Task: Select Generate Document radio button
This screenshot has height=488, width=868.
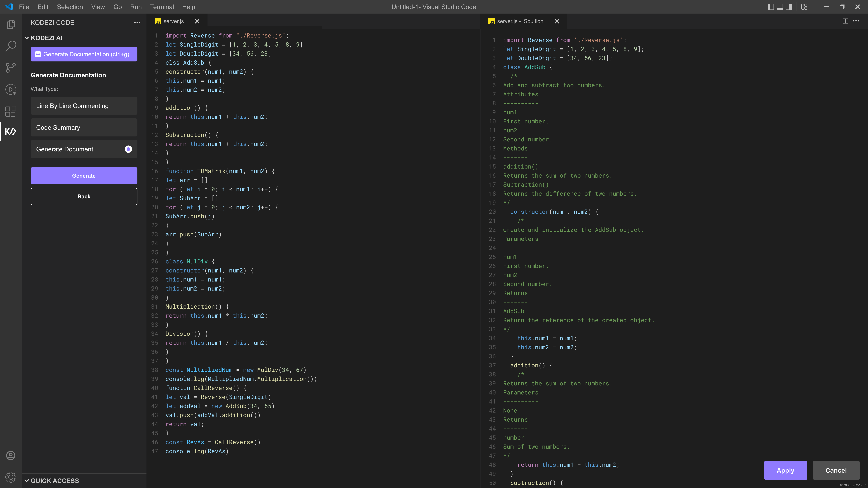Action: click(128, 149)
